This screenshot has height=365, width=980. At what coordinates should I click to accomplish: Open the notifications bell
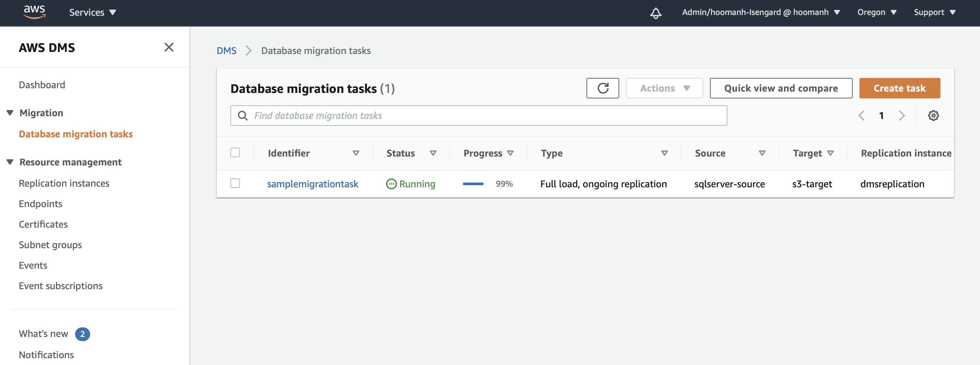click(x=655, y=13)
